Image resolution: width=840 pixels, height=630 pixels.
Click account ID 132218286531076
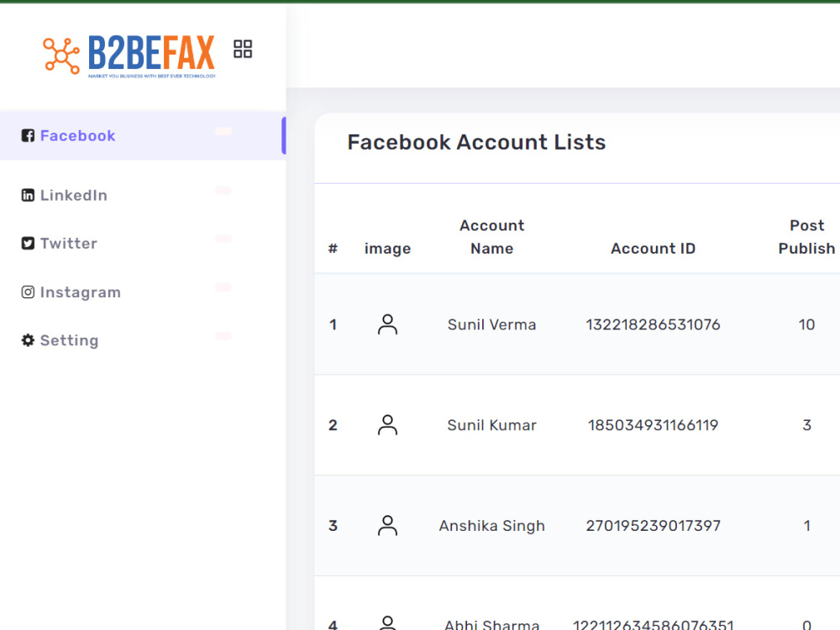[x=653, y=324]
